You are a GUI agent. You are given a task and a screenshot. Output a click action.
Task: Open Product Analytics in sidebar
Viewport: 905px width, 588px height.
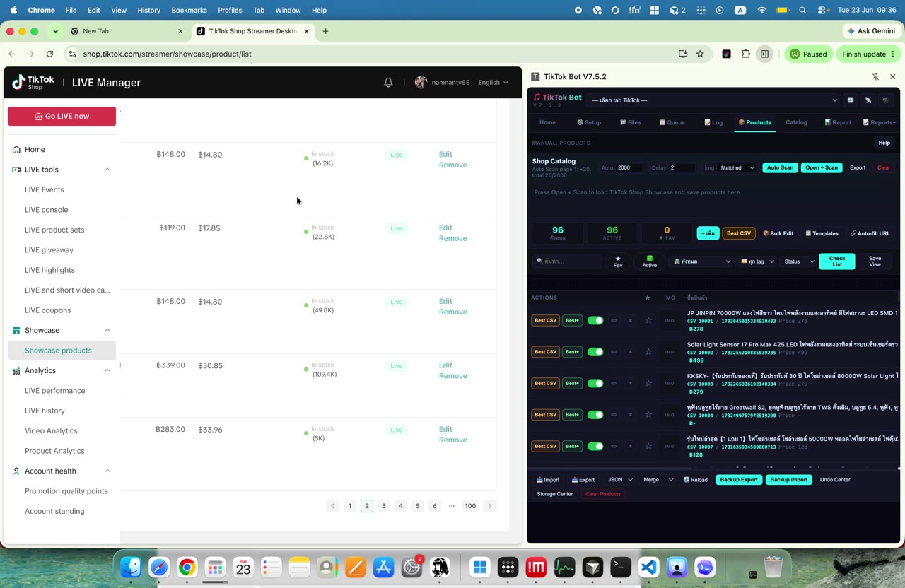point(54,451)
